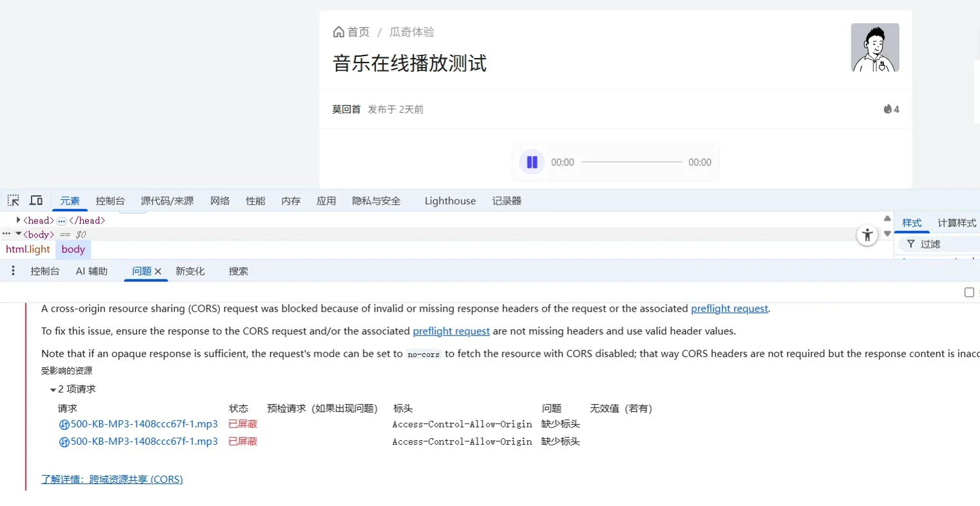Expand the head element node

[19, 220]
